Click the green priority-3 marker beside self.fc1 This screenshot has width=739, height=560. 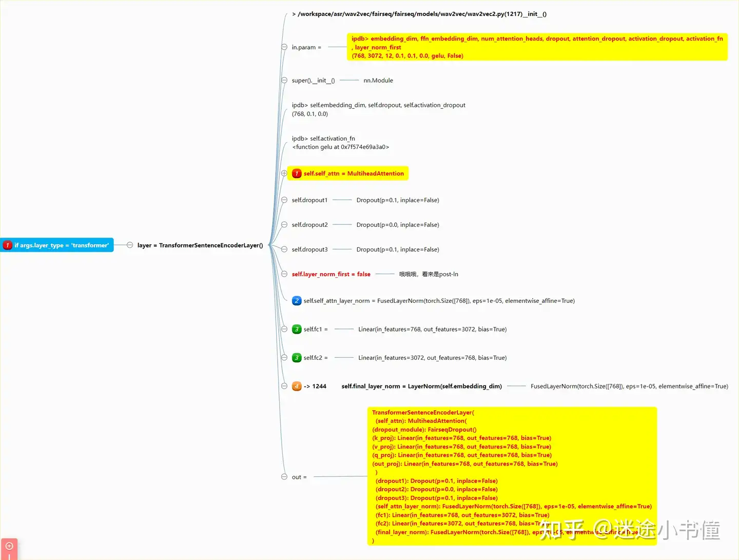tap(297, 330)
